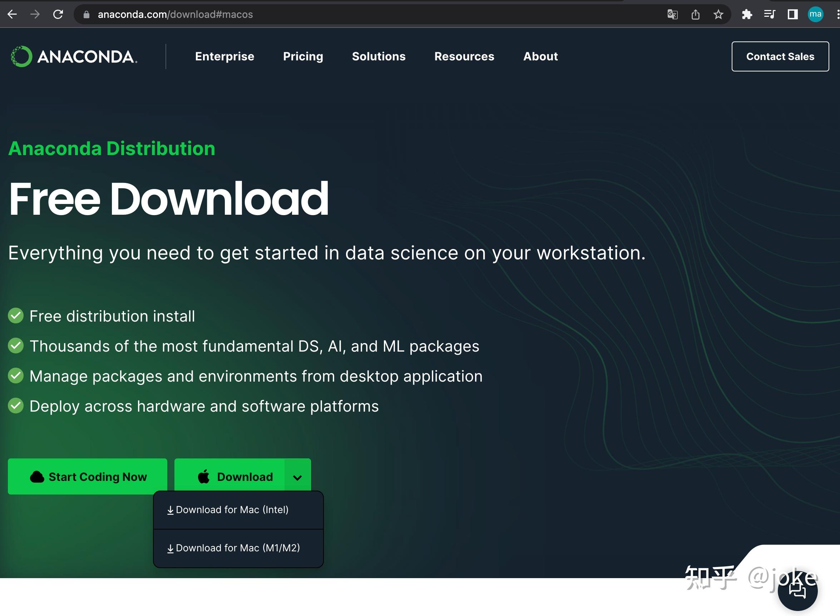
Task: Click the Anaconda logo
Action: coord(74,57)
